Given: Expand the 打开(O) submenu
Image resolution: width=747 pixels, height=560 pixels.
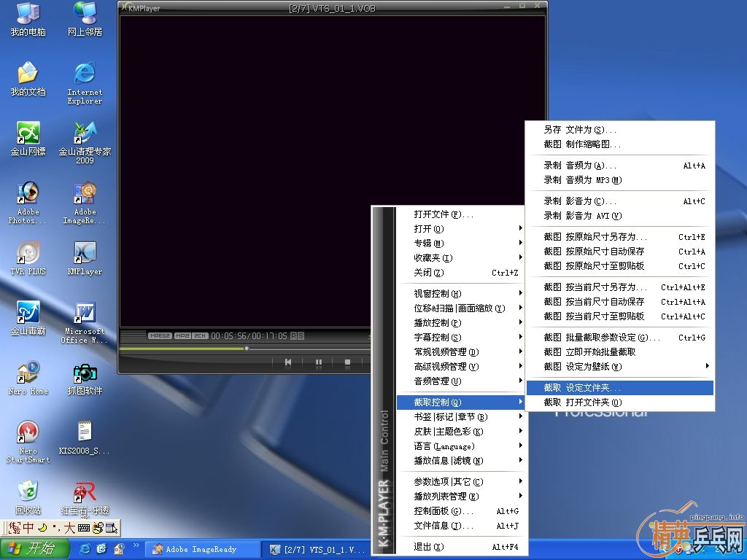Looking at the screenshot, I should click(460, 229).
